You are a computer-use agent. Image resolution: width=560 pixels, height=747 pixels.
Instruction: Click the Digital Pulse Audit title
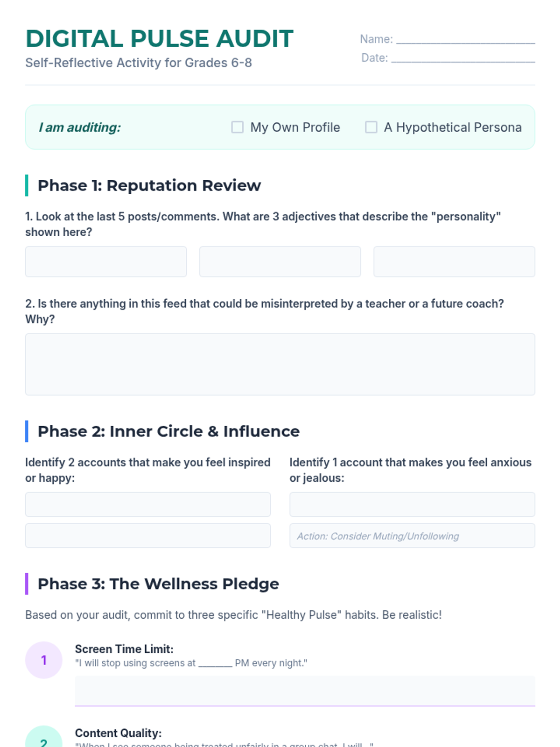159,39
